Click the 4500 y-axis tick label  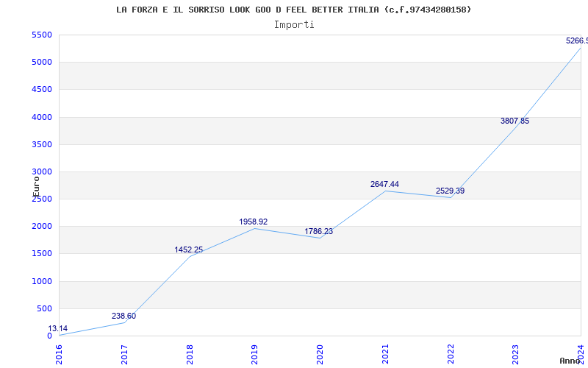click(x=42, y=90)
